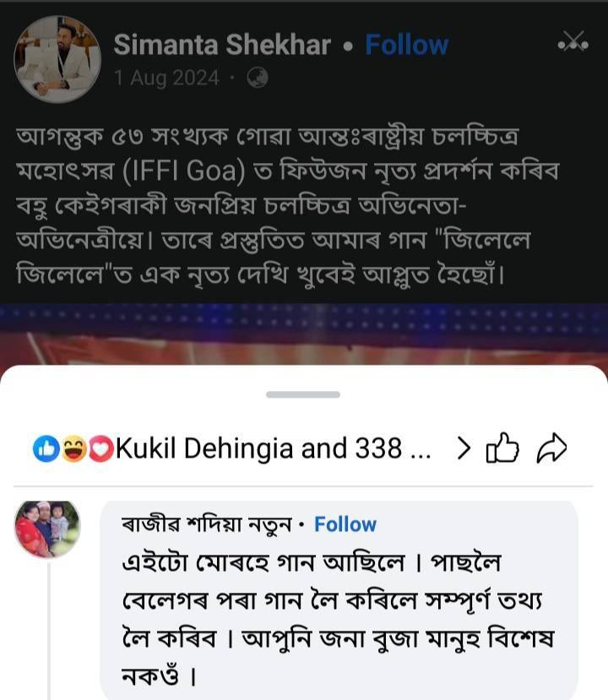Screen dimensions: 608x700
Task: Open the commenter's name ৰাজীৱ শদিয়া নতুন
Action: [206, 524]
